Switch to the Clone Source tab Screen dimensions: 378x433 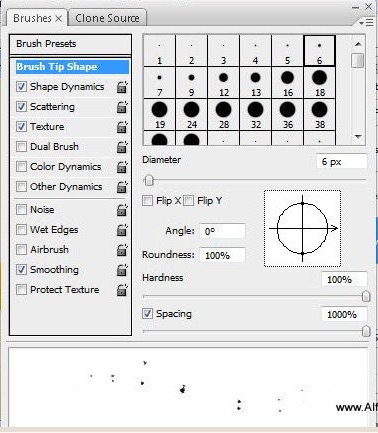tap(107, 18)
